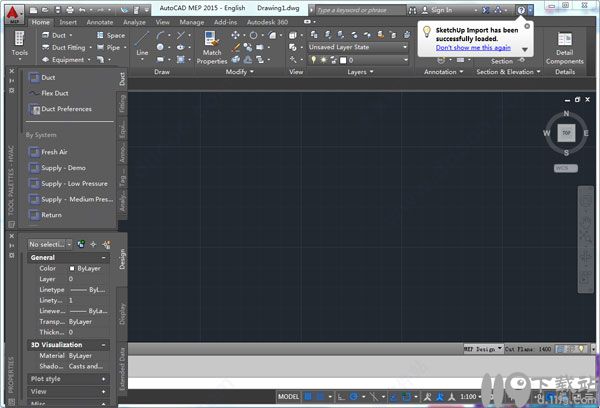This screenshot has width=600, height=408.
Task: Collapse the General properties section
Action: [103, 258]
